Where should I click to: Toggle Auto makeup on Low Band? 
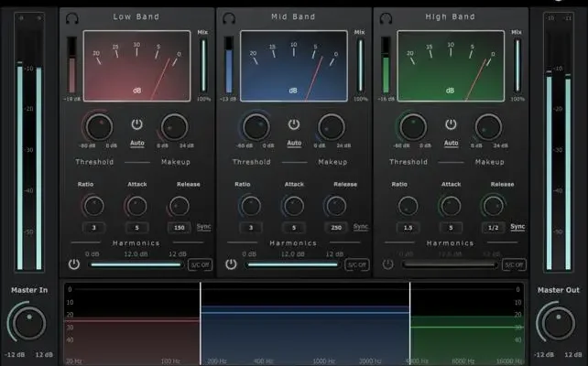pyautogui.click(x=136, y=143)
